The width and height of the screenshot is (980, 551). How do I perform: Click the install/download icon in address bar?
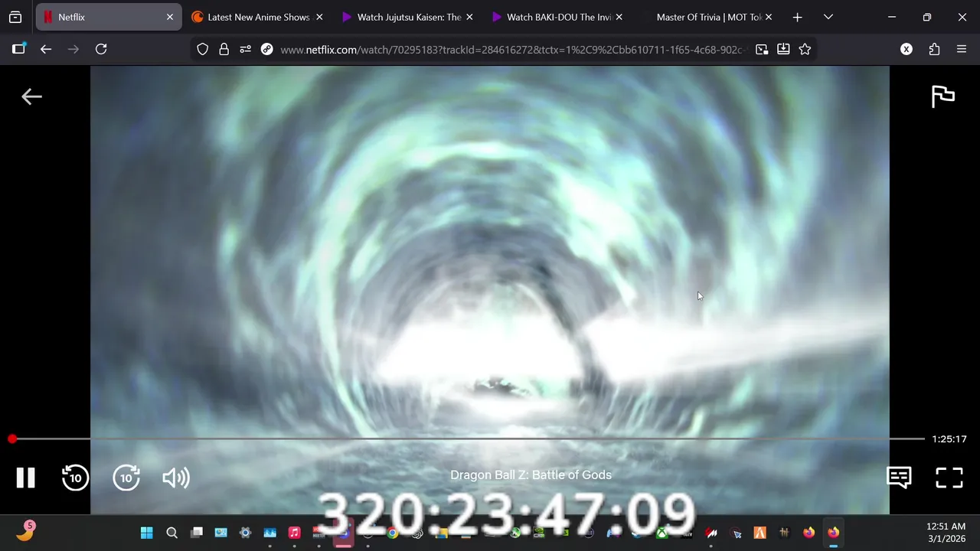pyautogui.click(x=783, y=49)
